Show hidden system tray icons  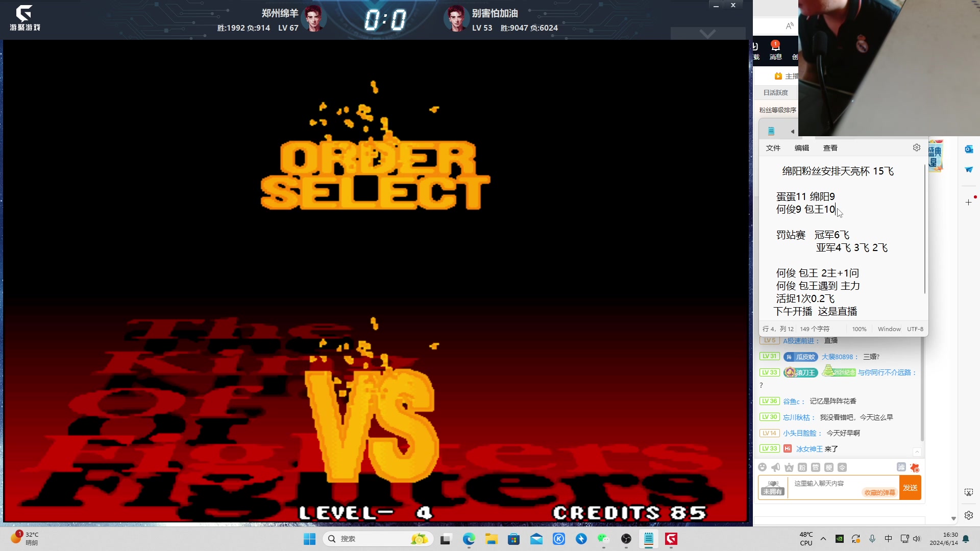click(823, 539)
